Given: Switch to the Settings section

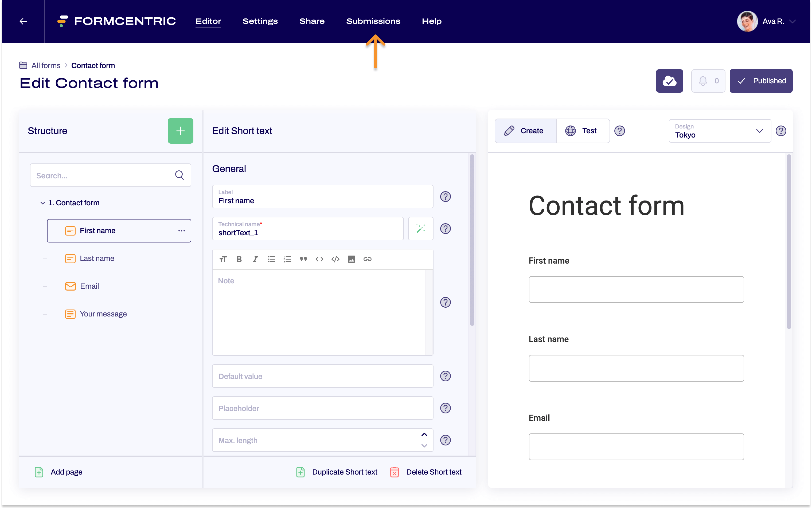Looking at the screenshot, I should [260, 21].
